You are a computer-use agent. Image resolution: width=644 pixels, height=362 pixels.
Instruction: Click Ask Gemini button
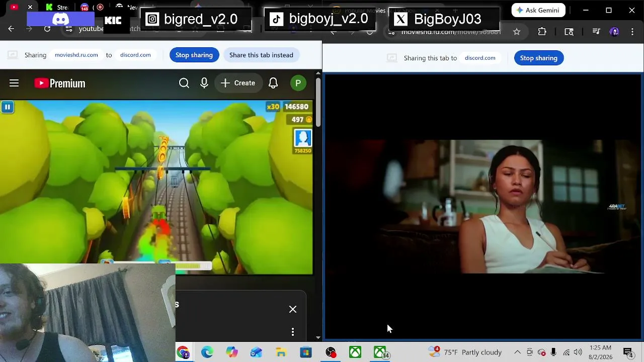point(538,10)
